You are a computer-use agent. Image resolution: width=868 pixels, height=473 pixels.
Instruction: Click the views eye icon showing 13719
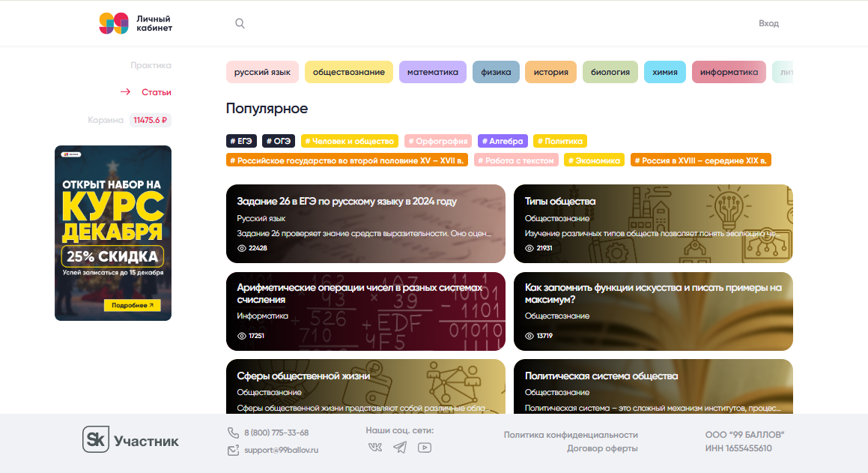click(529, 336)
